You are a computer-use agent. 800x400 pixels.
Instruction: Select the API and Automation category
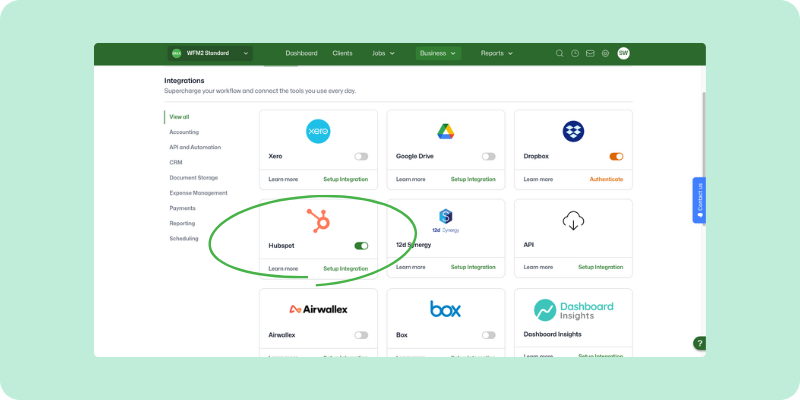(195, 147)
